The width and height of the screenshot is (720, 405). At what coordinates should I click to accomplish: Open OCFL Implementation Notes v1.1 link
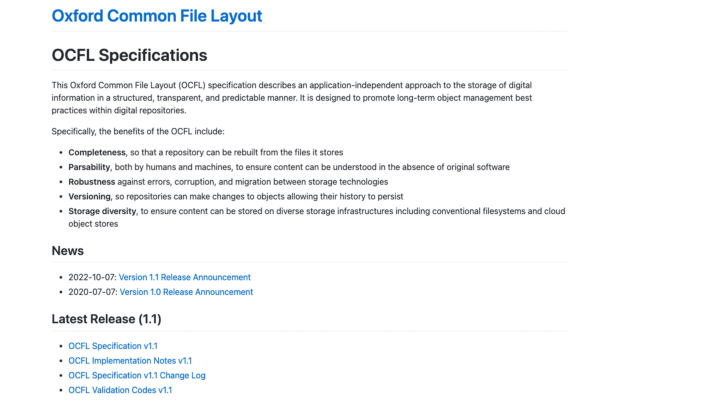pyautogui.click(x=130, y=361)
